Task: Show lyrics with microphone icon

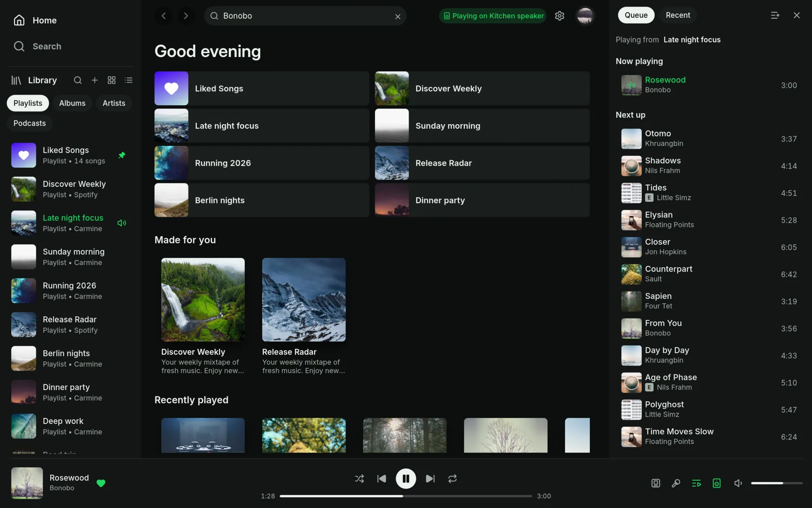Action: (x=676, y=483)
